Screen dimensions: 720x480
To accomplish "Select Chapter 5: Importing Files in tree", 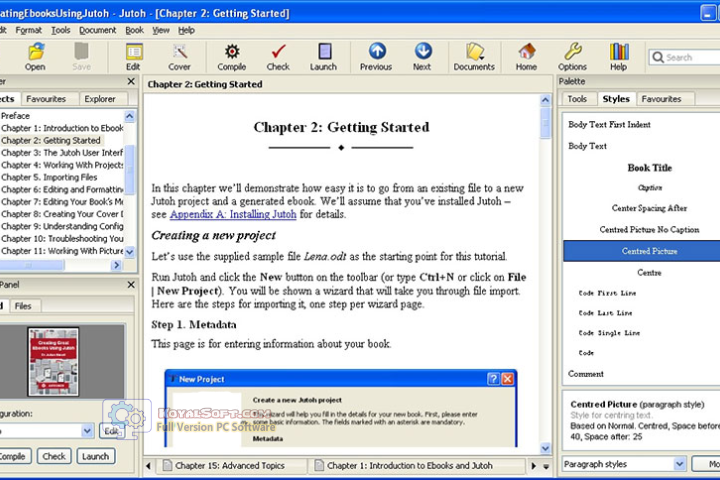I will pyautogui.click(x=48, y=177).
